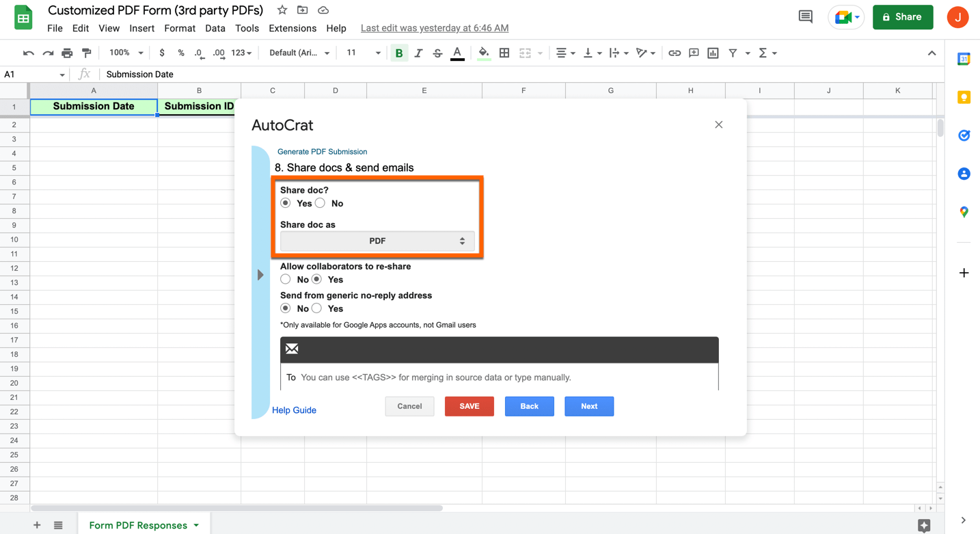Select the Paint format tool
The width and height of the screenshot is (980, 534).
[x=87, y=53]
